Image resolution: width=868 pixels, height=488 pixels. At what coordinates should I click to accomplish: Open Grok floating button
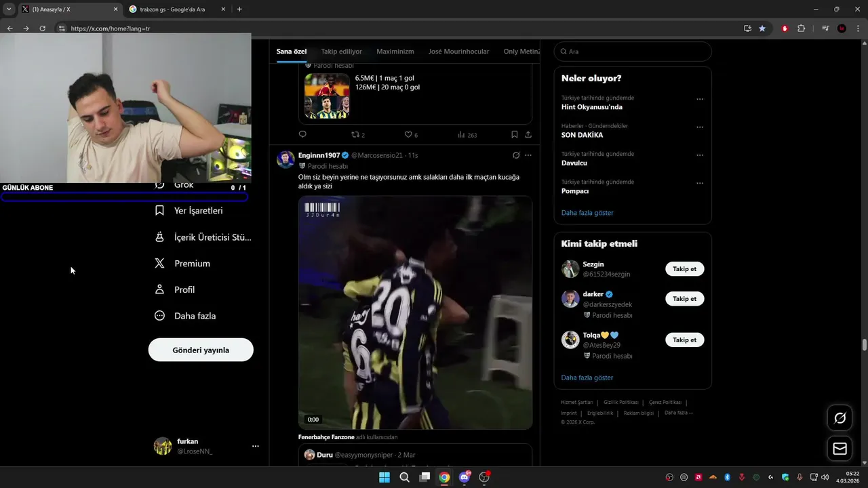(840, 418)
